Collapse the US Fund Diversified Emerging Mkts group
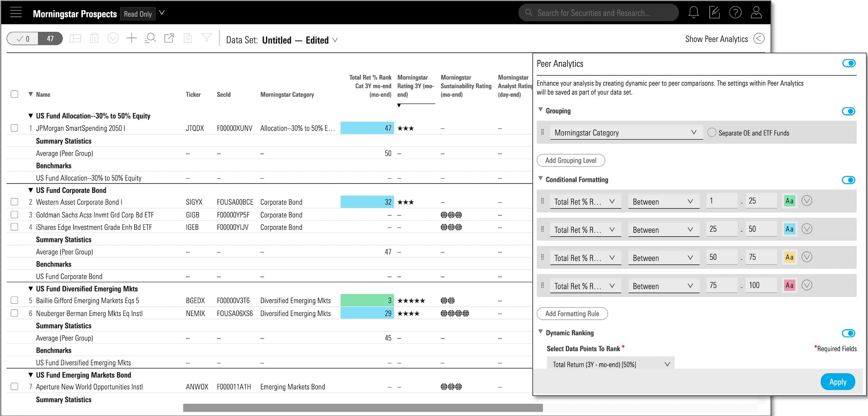The width and height of the screenshot is (868, 416). click(31, 289)
